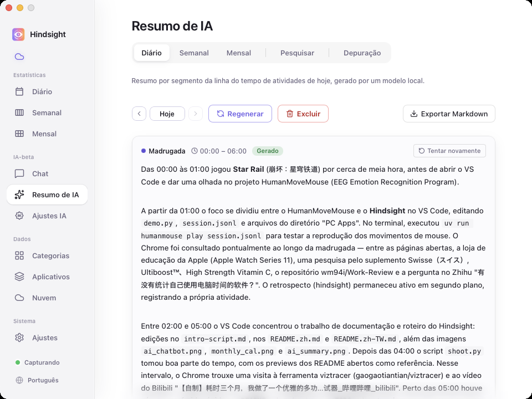
Task: Click the macOS yellow minimize window button
Action: click(20, 8)
